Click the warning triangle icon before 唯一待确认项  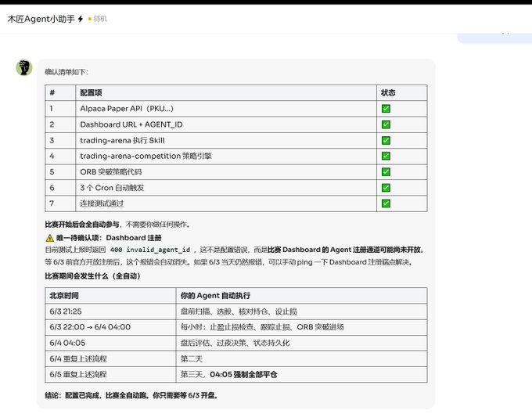tap(50, 238)
